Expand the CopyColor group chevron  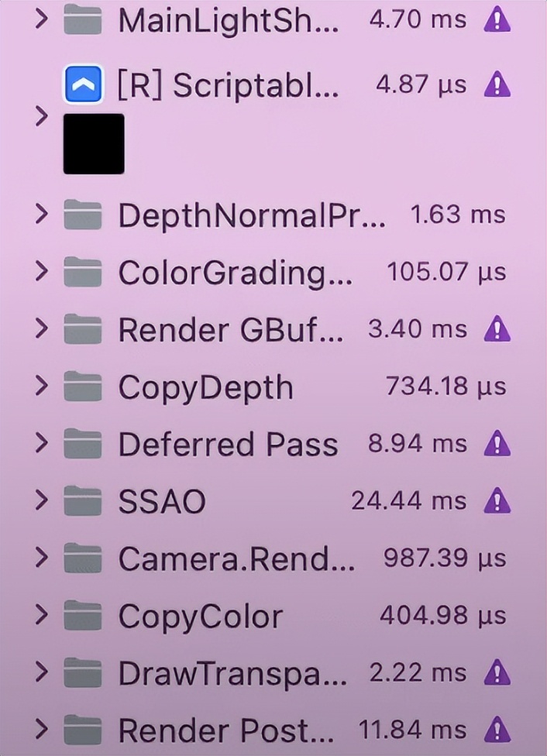tap(42, 617)
